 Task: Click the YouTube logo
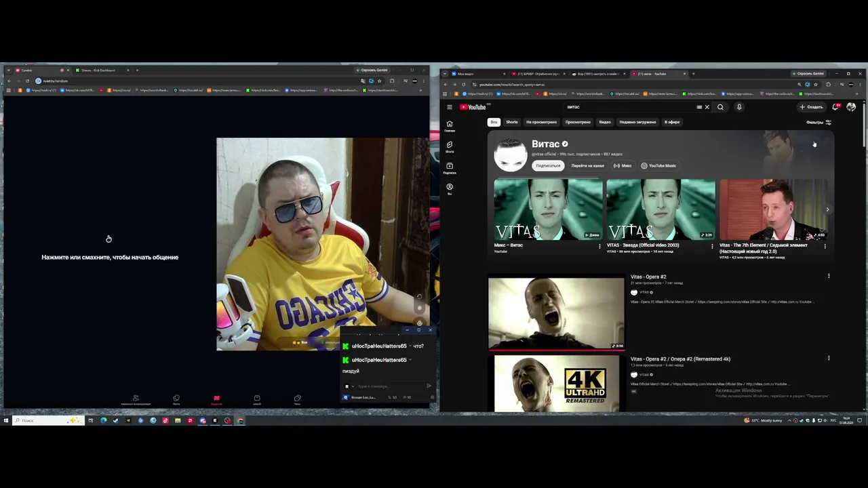coord(473,107)
